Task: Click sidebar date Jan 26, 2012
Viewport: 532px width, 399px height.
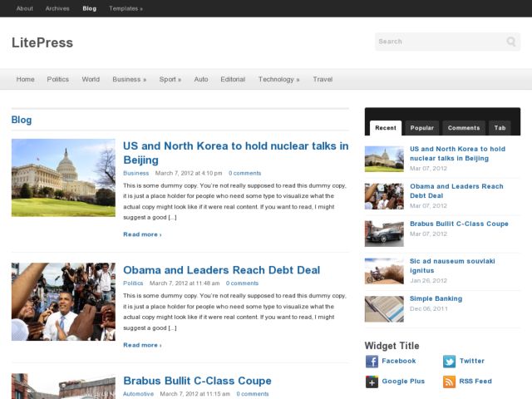Action: pos(429,281)
